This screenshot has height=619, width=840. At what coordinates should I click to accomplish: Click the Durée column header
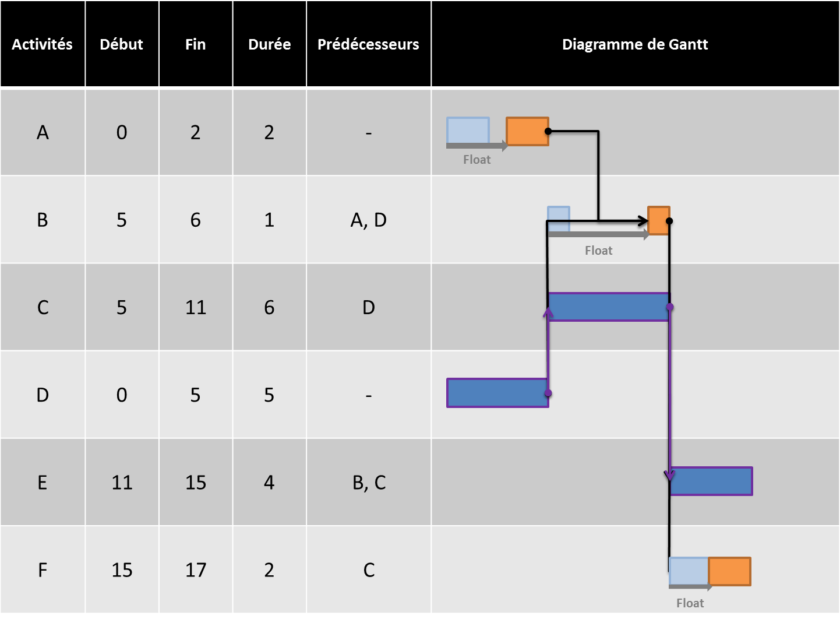click(x=269, y=44)
